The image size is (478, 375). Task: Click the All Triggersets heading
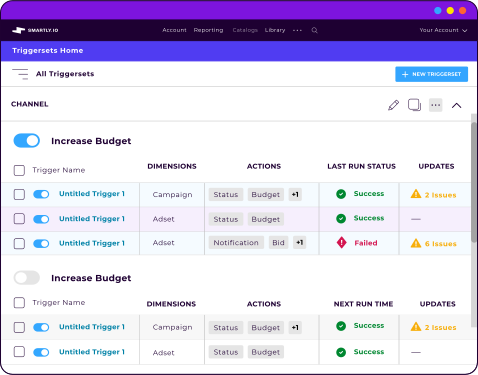65,74
